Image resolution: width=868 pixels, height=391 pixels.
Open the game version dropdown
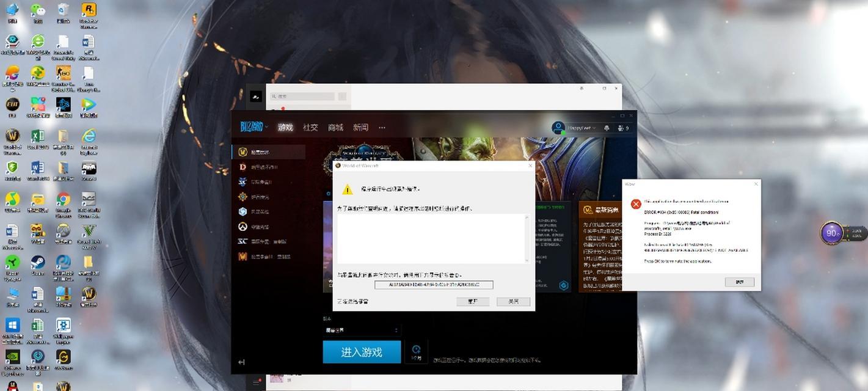point(362,330)
